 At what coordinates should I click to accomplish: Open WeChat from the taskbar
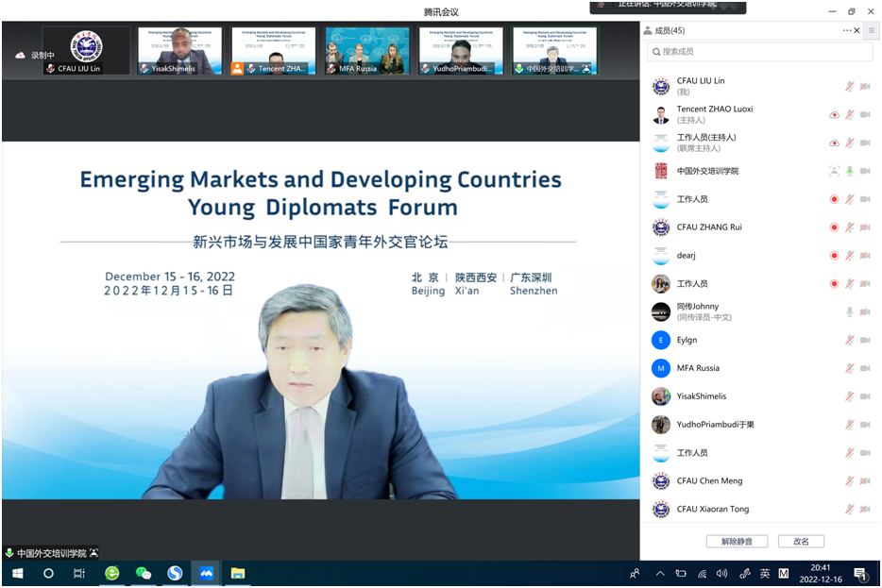144,574
